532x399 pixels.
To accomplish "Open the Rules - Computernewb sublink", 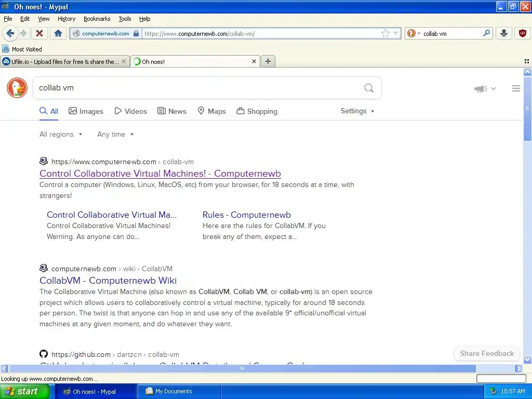I will click(x=247, y=215).
